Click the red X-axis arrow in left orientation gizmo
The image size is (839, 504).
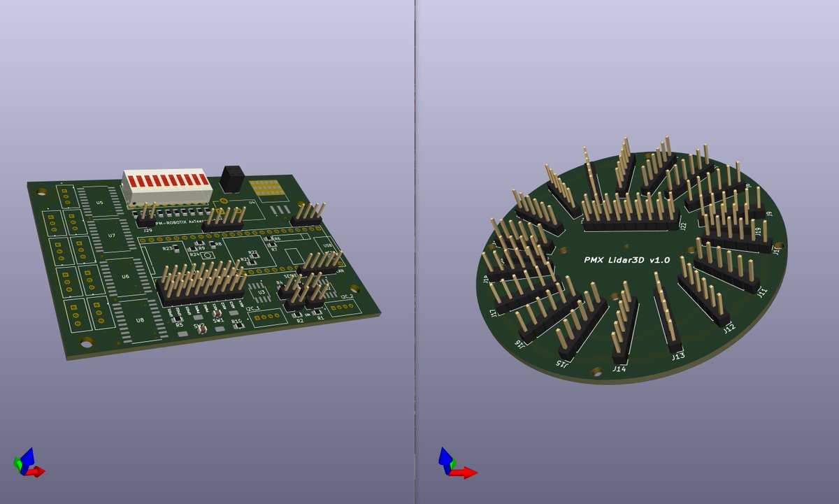[x=36, y=471]
